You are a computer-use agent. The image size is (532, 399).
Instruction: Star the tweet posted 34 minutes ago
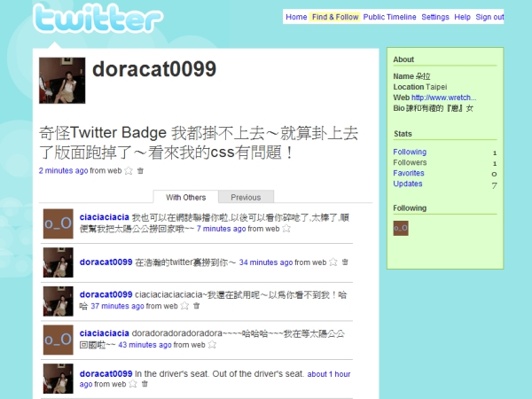333,262
